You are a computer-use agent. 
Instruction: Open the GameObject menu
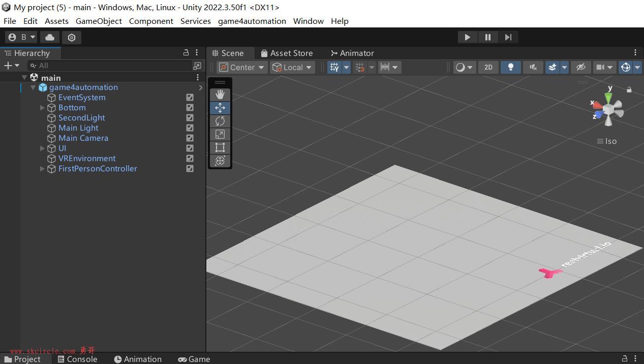pos(99,21)
